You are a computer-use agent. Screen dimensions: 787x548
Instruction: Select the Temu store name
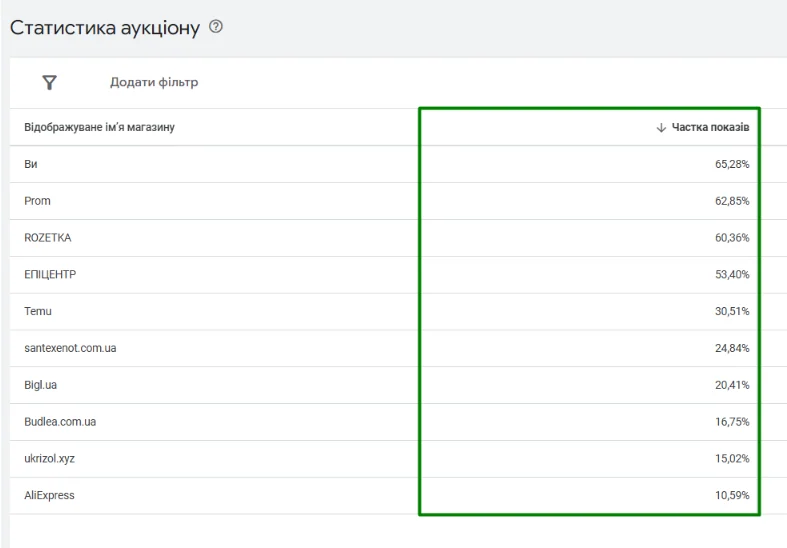point(38,311)
